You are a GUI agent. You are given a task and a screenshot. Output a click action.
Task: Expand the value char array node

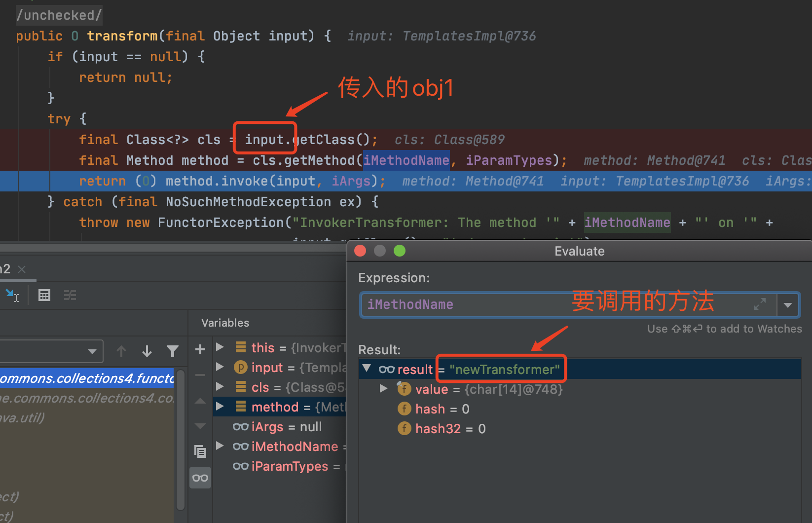tap(383, 389)
